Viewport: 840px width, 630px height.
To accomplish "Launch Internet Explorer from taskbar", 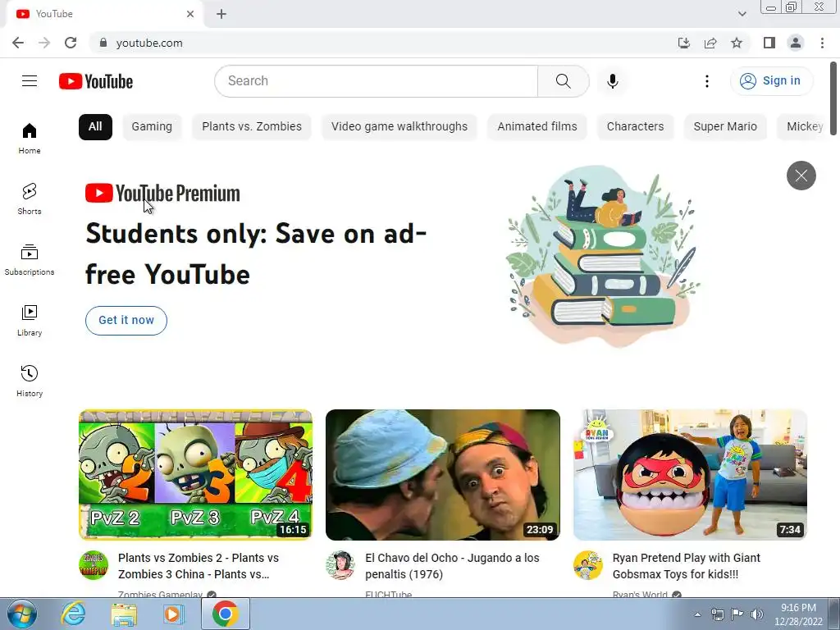I will [x=73, y=614].
